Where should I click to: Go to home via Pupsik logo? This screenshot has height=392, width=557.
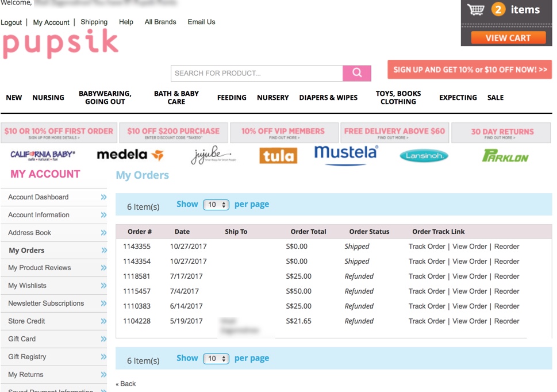coord(60,44)
